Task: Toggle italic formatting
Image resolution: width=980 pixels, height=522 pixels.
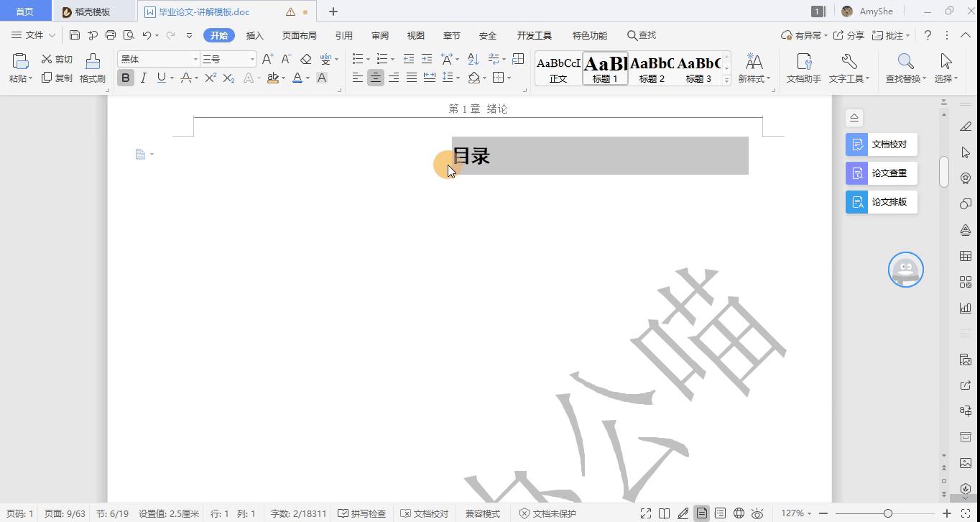Action: coord(142,77)
